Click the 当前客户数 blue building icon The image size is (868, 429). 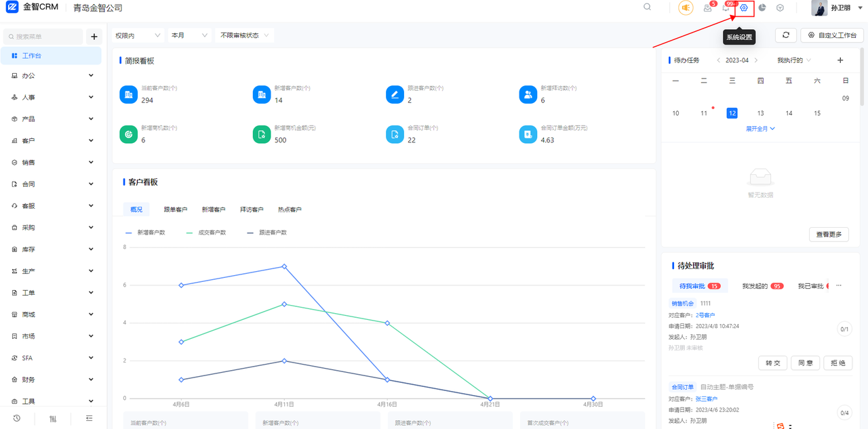[128, 94]
